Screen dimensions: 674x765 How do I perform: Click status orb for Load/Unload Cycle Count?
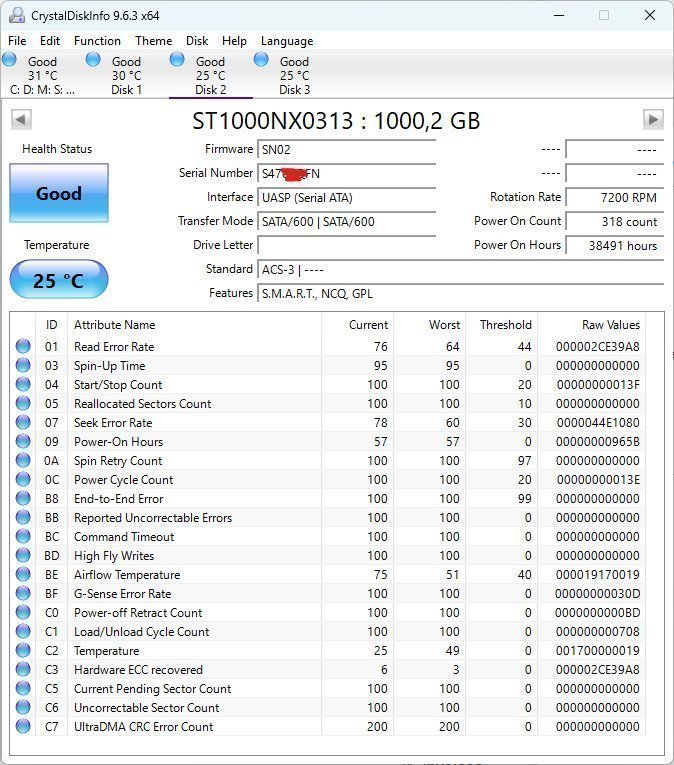click(x=23, y=632)
